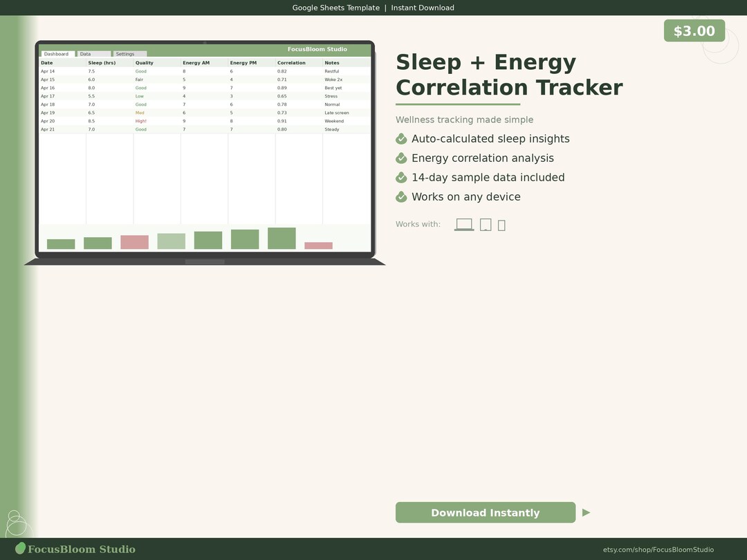Click the FocusBloom Studio footer logo leaf
The image size is (747, 560).
(x=21, y=548)
